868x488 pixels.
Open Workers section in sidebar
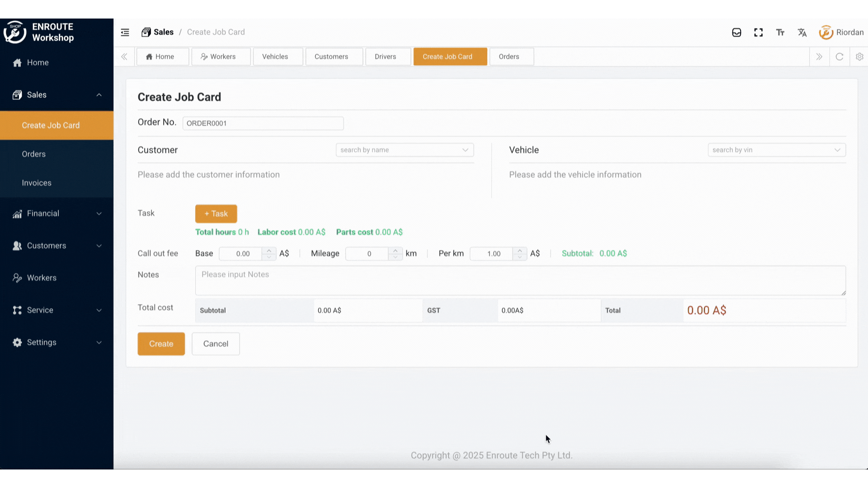(42, 277)
